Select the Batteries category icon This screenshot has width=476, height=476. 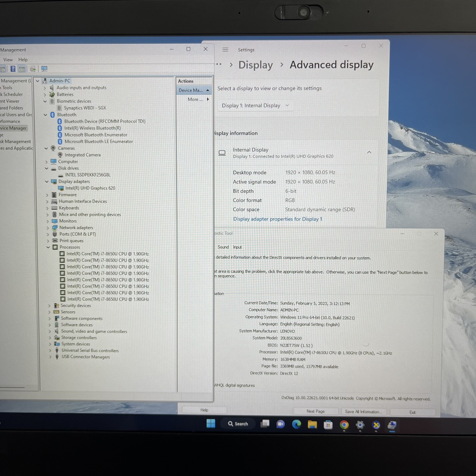pyautogui.click(x=52, y=94)
